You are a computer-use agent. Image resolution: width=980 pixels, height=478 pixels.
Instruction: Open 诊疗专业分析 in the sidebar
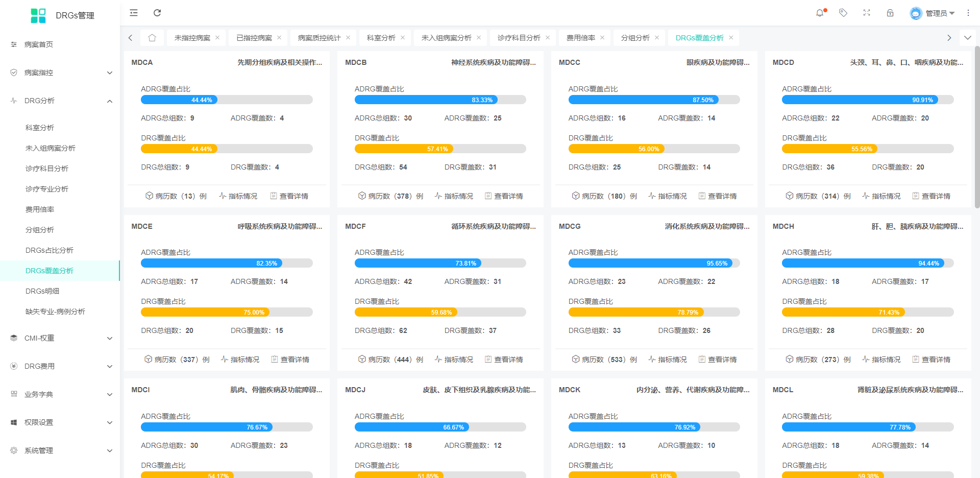pyautogui.click(x=47, y=189)
